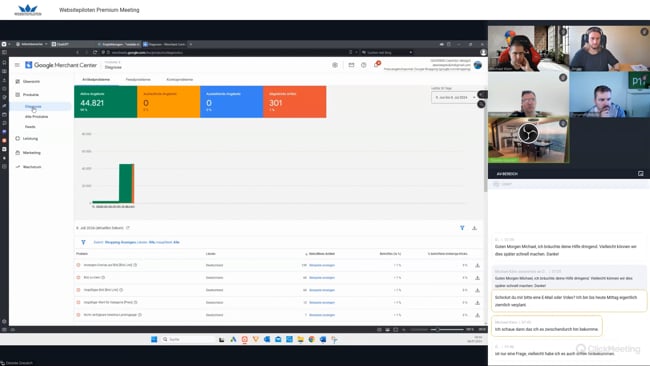Screen dimensions: 650x366
Task: Expand the Produkte section in sidebar
Action: (31, 95)
